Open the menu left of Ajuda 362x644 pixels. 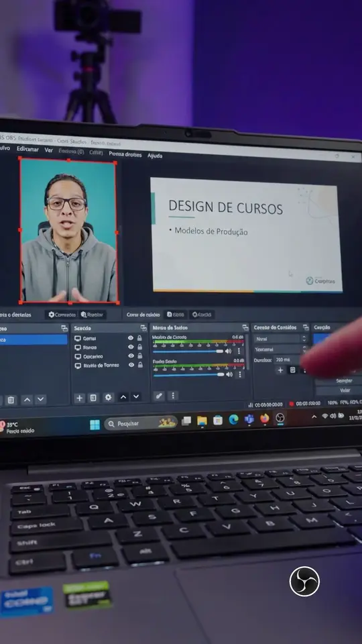125,154
